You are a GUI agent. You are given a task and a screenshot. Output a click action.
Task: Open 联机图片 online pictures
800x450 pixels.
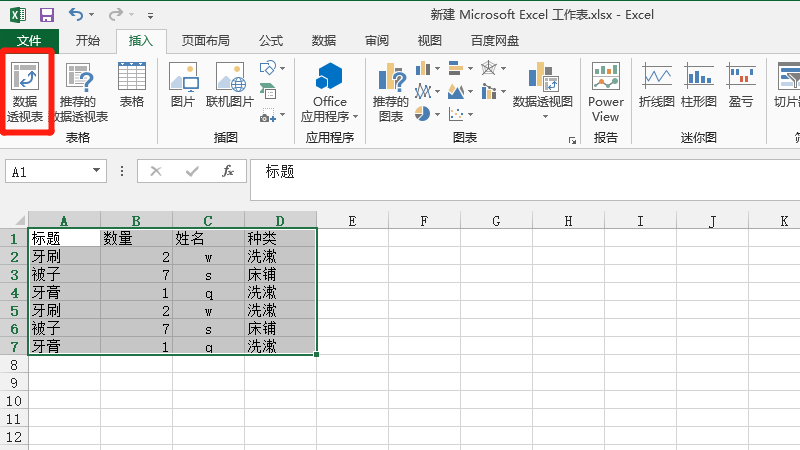[x=229, y=86]
